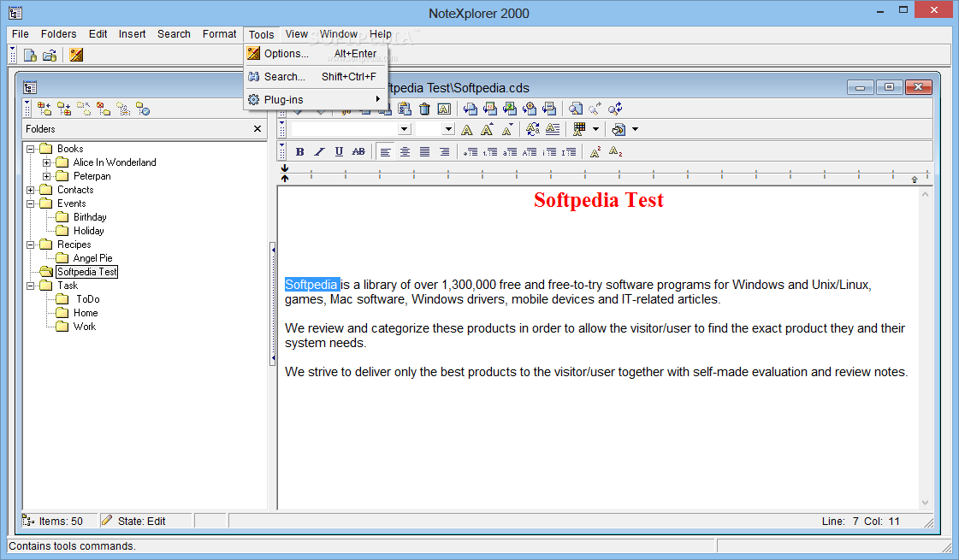
Task: Enable center text alignment
Action: coord(405,151)
